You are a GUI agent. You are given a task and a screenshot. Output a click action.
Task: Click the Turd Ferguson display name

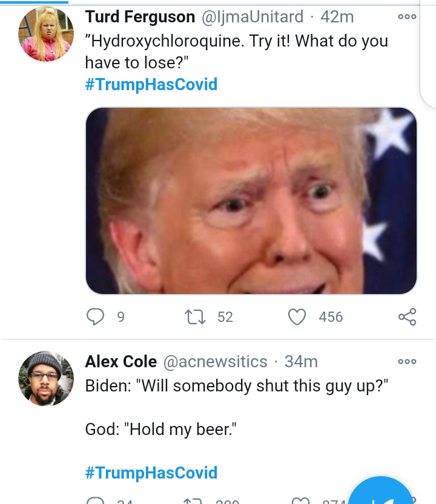click(x=140, y=17)
